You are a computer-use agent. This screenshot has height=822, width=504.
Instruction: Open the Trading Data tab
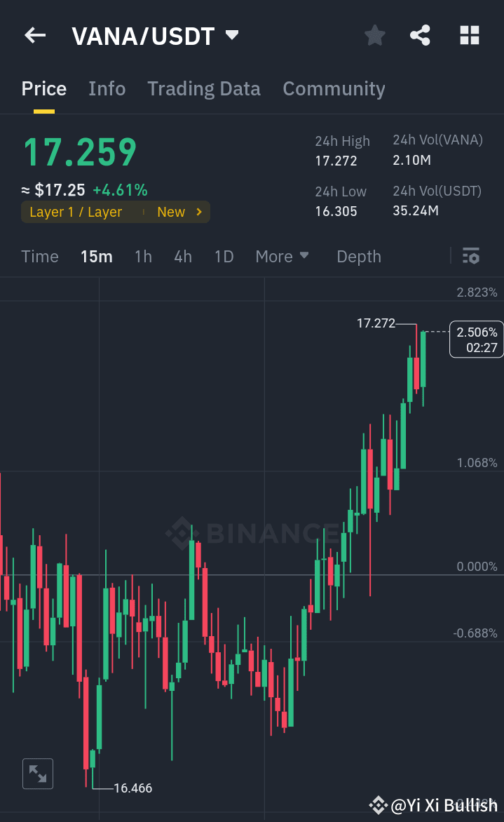[x=203, y=89]
